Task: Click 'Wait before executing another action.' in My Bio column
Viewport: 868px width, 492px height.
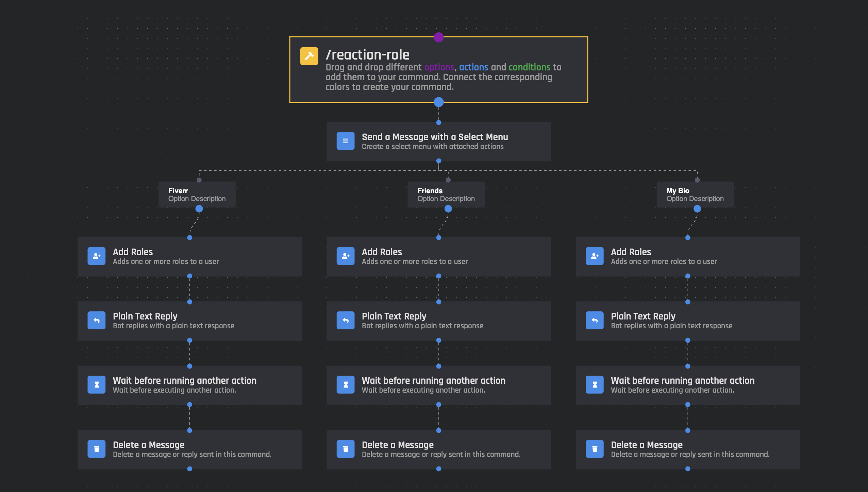Action: (672, 390)
